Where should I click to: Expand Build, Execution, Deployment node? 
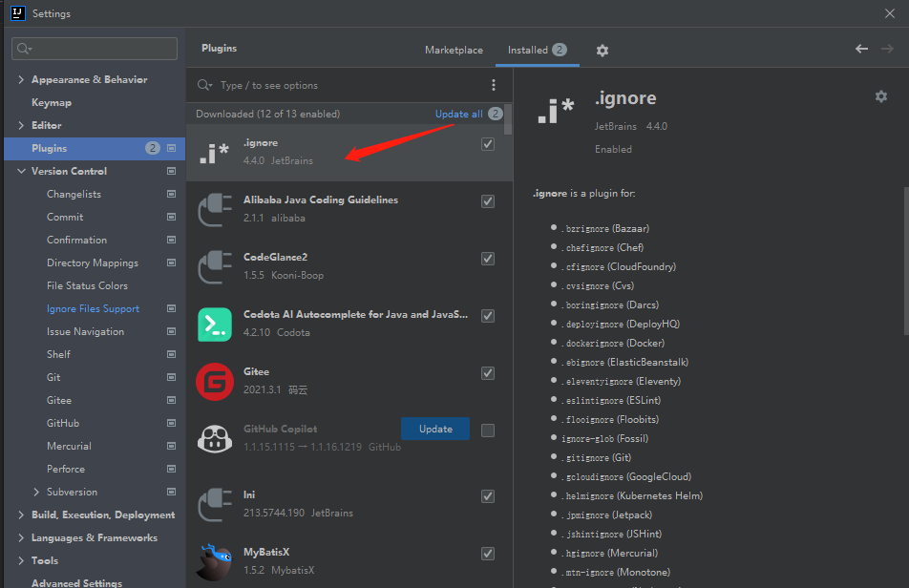coord(21,514)
